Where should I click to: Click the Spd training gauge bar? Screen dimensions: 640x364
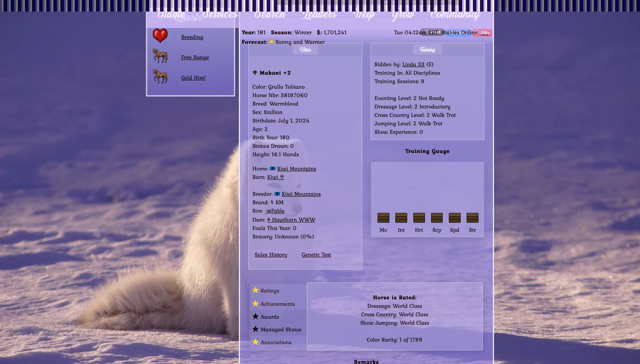coord(454,218)
